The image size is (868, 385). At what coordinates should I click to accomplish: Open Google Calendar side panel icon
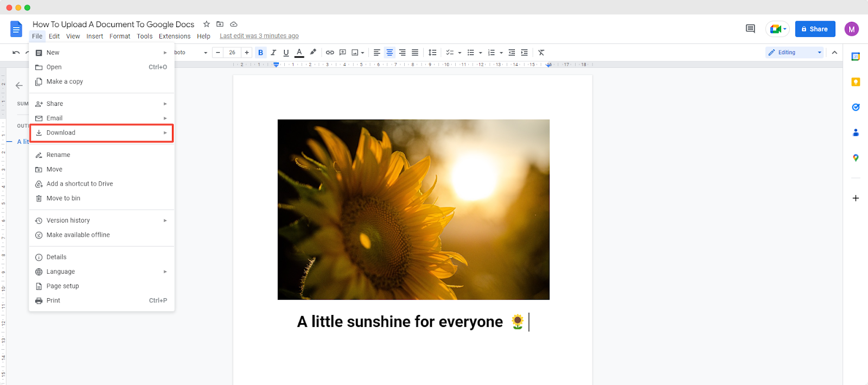(x=856, y=57)
